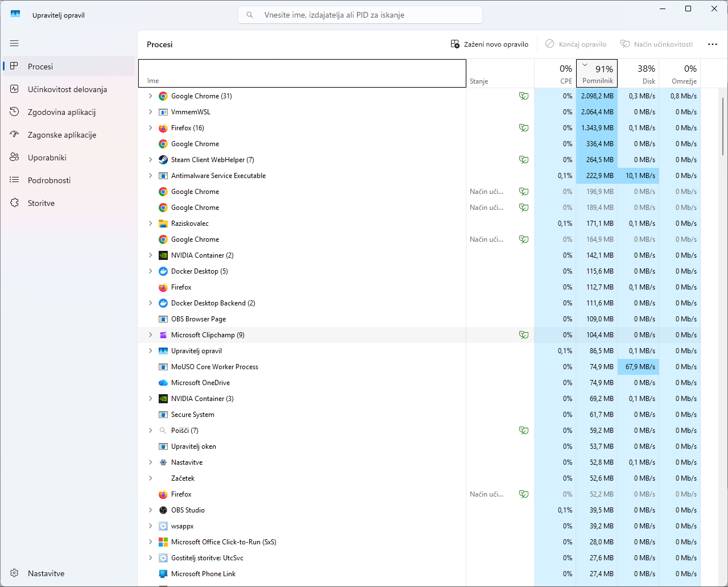Click the VmmemWSL process icon
The image size is (728, 587).
(x=163, y=112)
